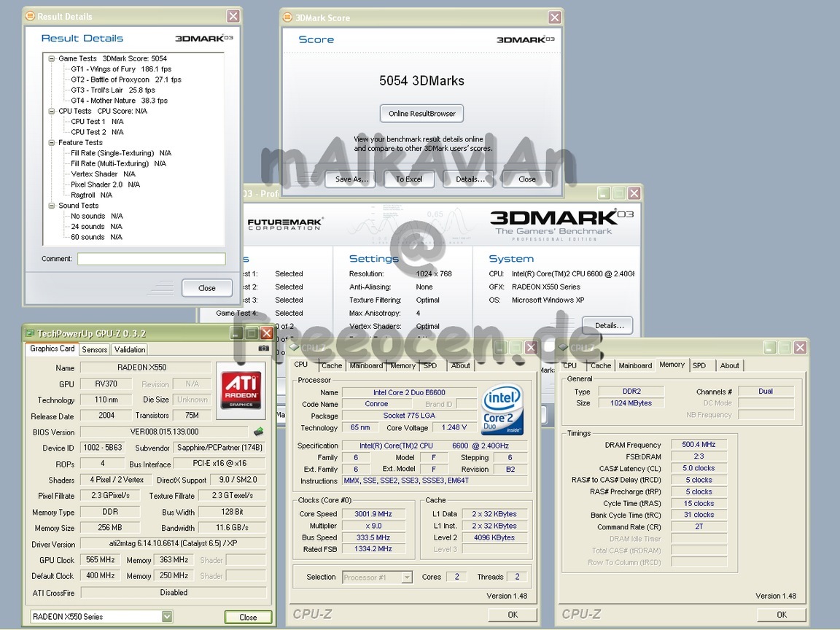Minimize the GPU-Z window
This screenshot has height=630, width=840.
pos(236,333)
